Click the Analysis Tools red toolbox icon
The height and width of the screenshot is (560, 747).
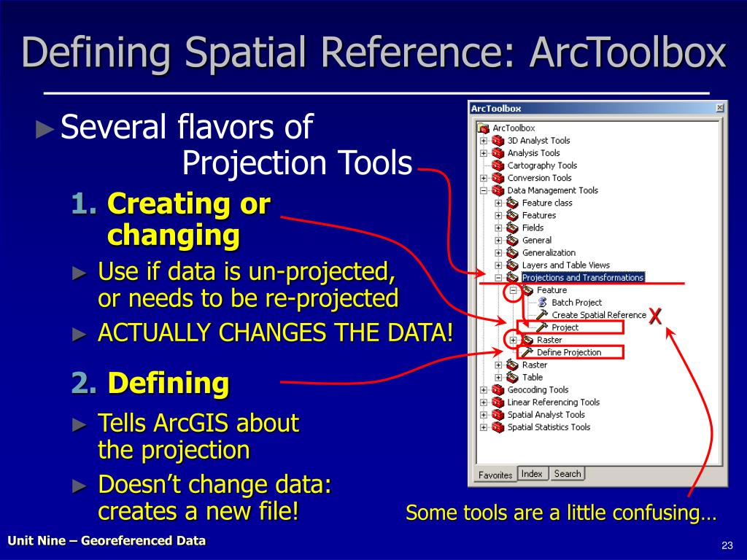coord(498,153)
